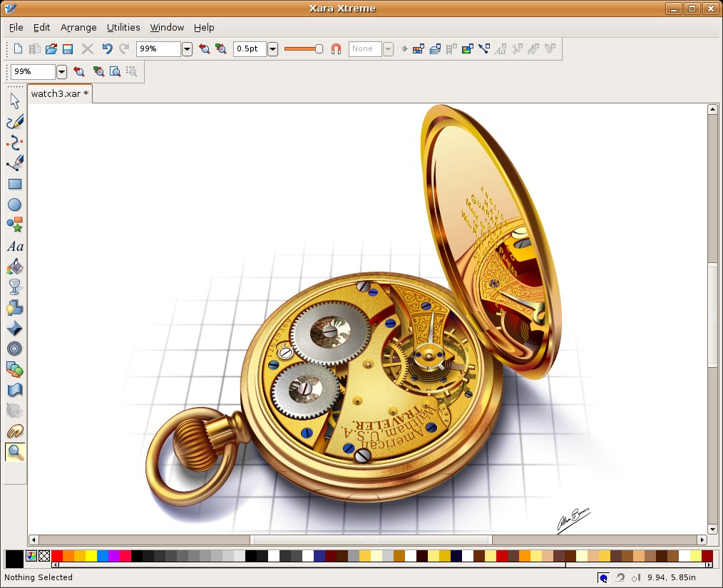Expand the 0.5pt line width dropdown
This screenshot has height=588, width=723.
click(272, 49)
